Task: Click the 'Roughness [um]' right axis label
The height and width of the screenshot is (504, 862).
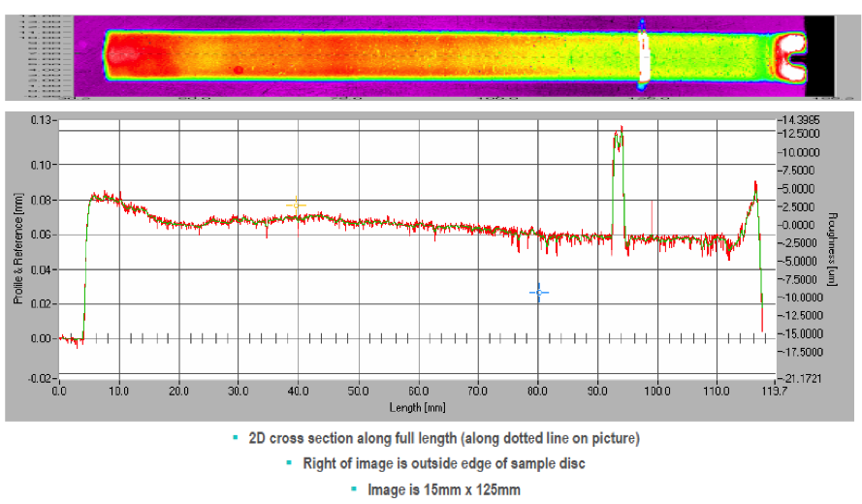Action: pos(831,249)
